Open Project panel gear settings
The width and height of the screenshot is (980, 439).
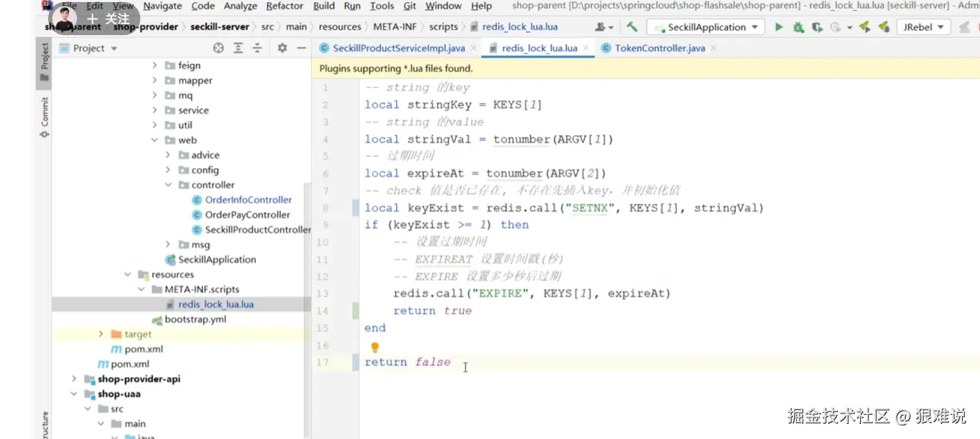282,48
